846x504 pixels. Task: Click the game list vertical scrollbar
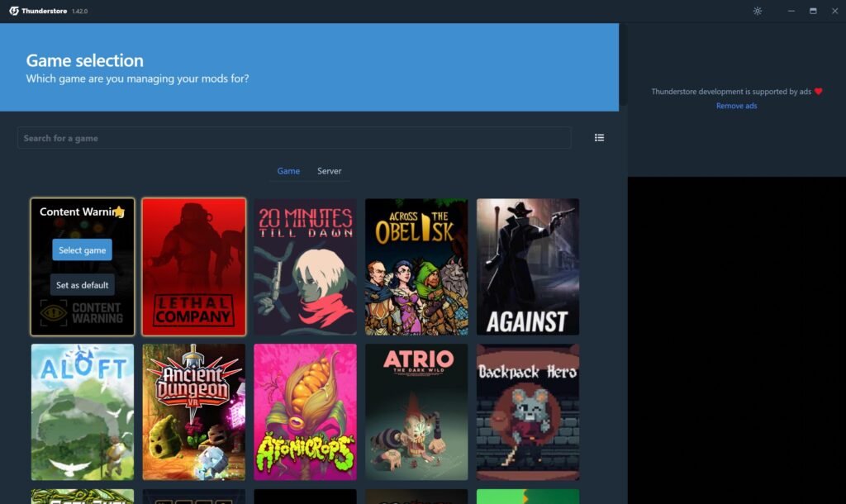tap(623, 64)
